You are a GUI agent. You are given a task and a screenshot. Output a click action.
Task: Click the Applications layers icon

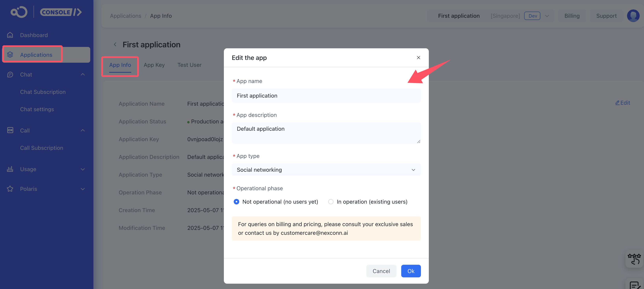pos(10,54)
